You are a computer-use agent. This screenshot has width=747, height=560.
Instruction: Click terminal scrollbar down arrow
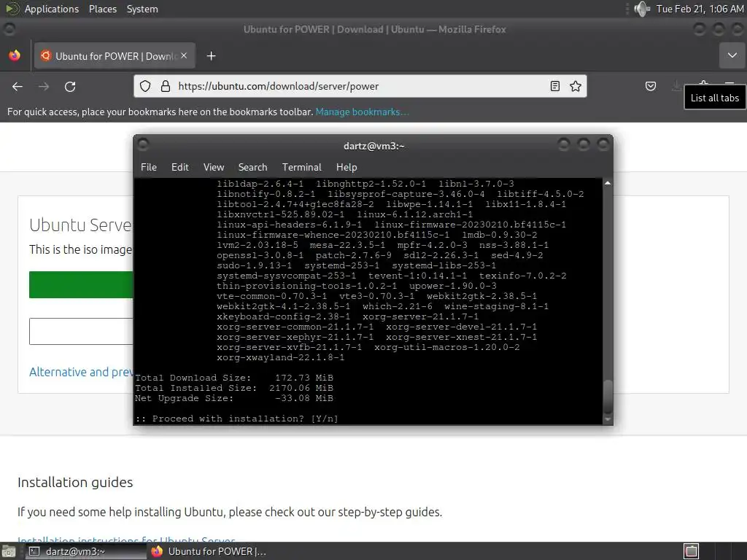(608, 419)
